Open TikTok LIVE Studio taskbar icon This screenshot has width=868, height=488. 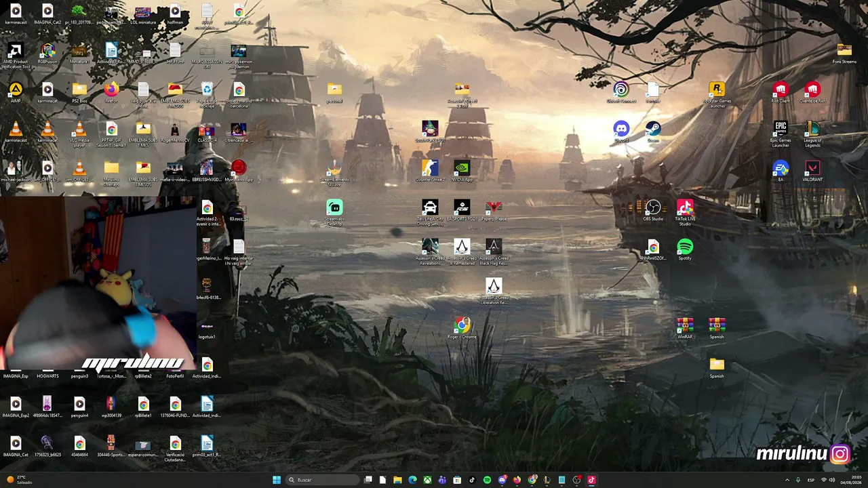[591, 480]
